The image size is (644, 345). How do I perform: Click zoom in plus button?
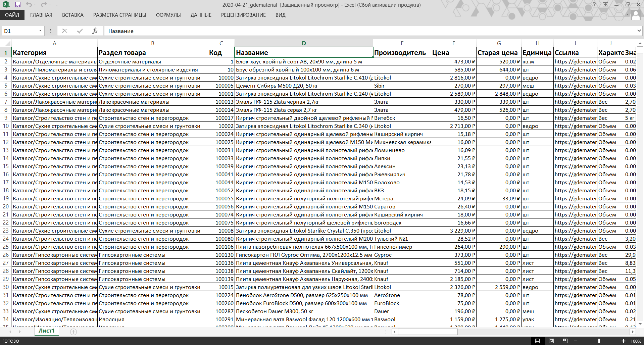[624, 341]
